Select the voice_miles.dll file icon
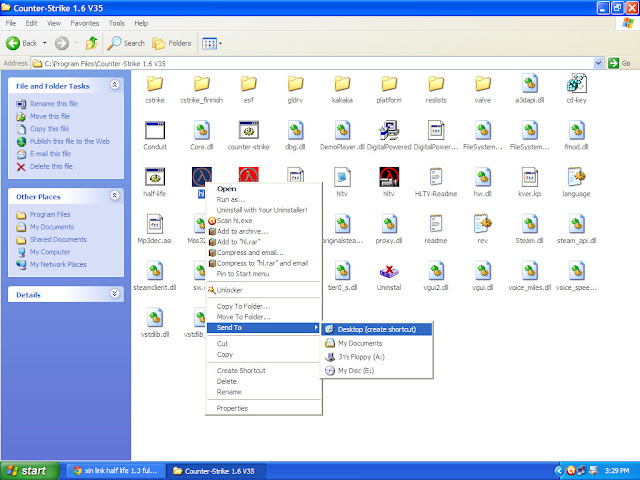640x480 pixels. [530, 271]
